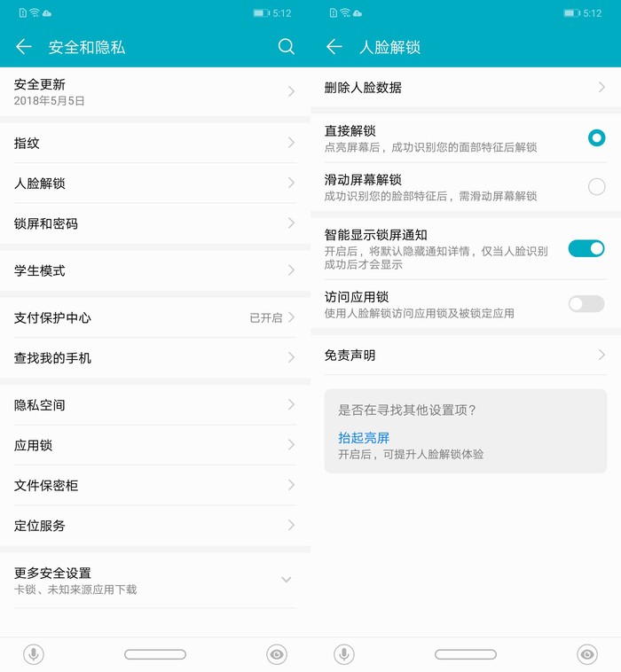Open 安全更新 dated 2018年5月5日
Screen dimensions: 621x672
tap(154, 91)
